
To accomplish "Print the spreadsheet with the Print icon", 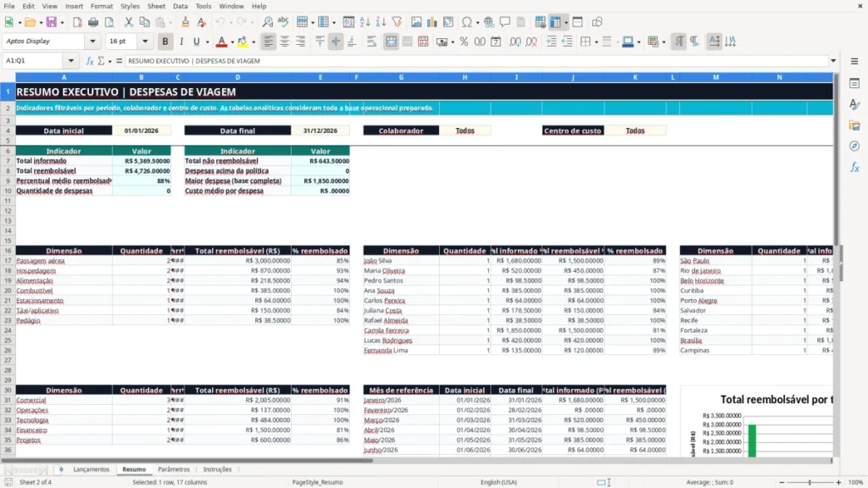I will (x=93, y=22).
